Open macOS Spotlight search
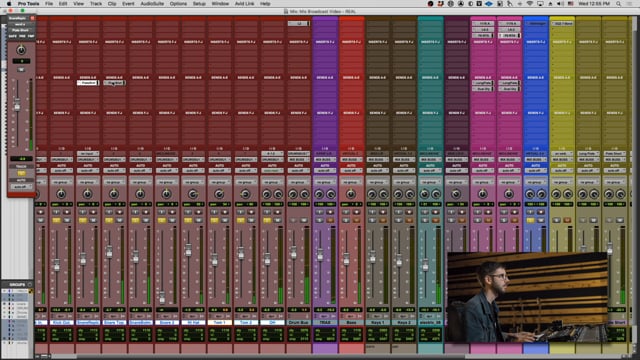Image resolution: width=640 pixels, height=360 pixels. pos(619,4)
